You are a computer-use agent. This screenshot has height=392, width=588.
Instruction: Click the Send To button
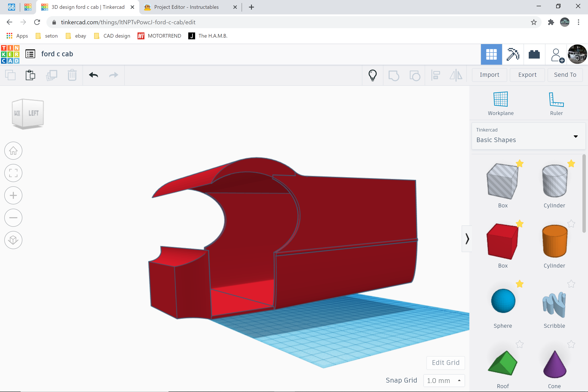point(565,75)
